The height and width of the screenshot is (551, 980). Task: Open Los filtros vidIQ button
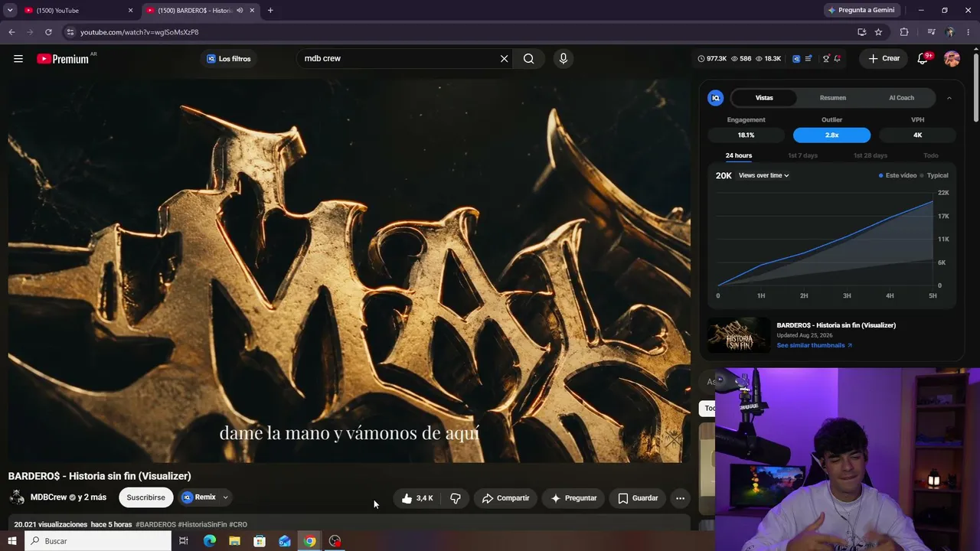pyautogui.click(x=229, y=59)
